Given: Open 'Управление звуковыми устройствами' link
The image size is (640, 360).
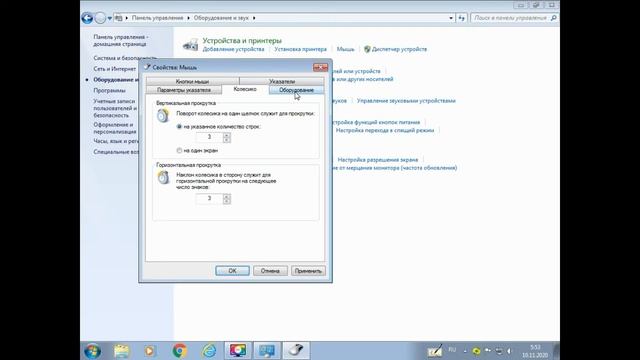Looking at the screenshot, I should (406, 101).
